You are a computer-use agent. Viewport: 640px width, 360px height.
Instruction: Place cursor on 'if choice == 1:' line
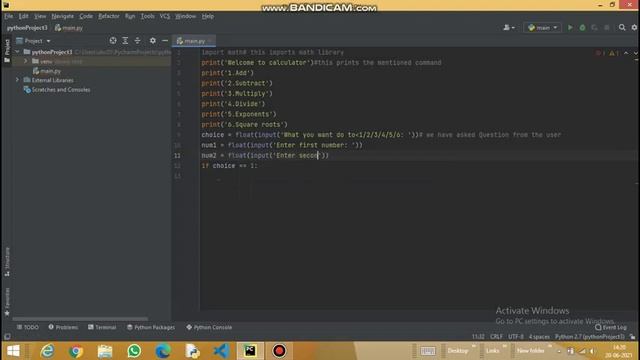point(229,166)
